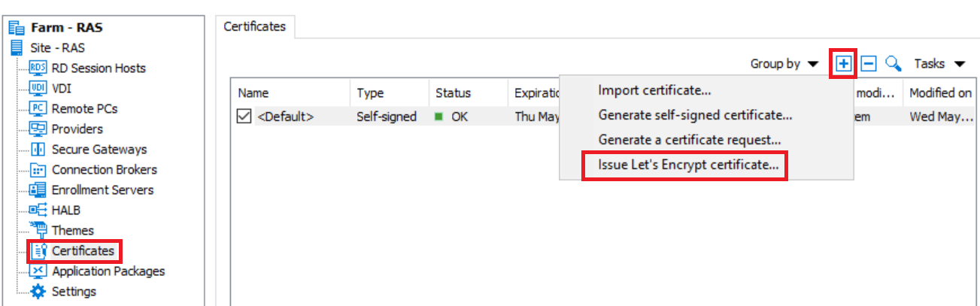This screenshot has width=980, height=306.
Task: Select Generate self-signed certificate... option
Action: point(696,115)
